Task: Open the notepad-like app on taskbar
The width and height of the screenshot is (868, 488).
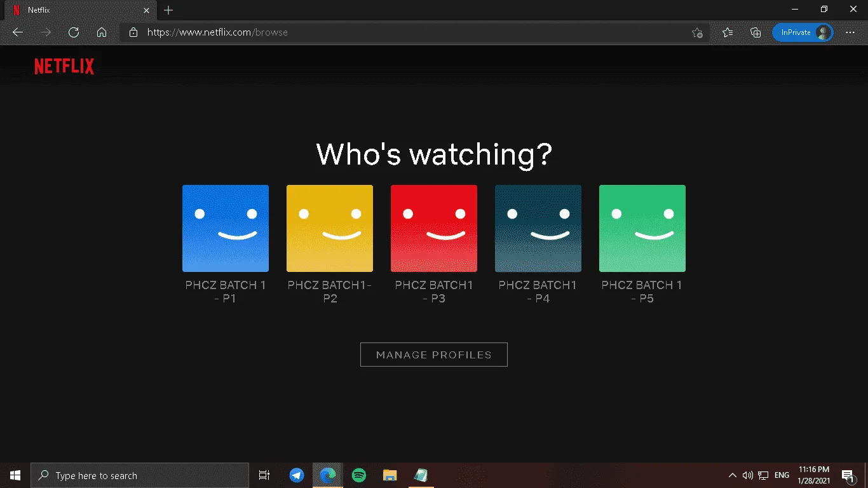Action: [421, 475]
